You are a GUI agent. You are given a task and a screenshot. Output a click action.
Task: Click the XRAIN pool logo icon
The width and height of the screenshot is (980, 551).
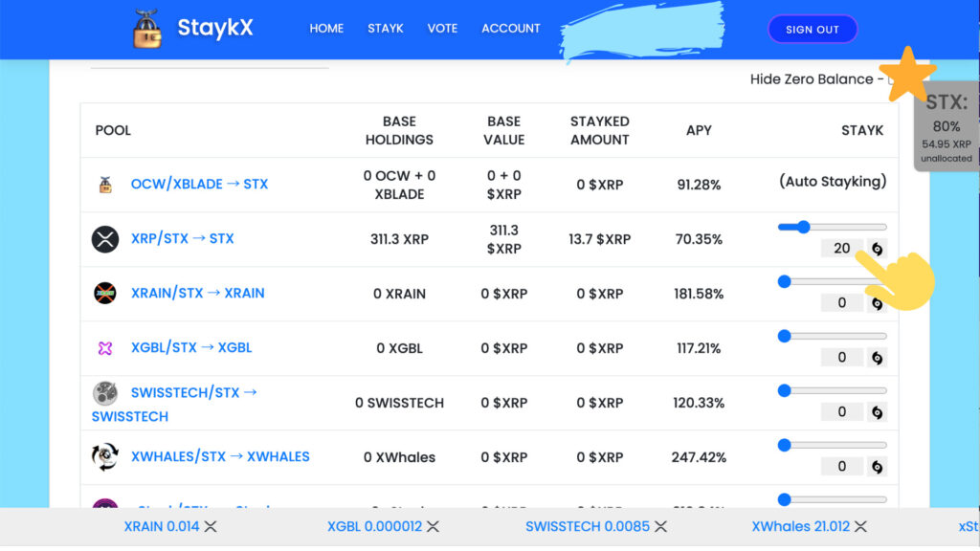pos(105,293)
